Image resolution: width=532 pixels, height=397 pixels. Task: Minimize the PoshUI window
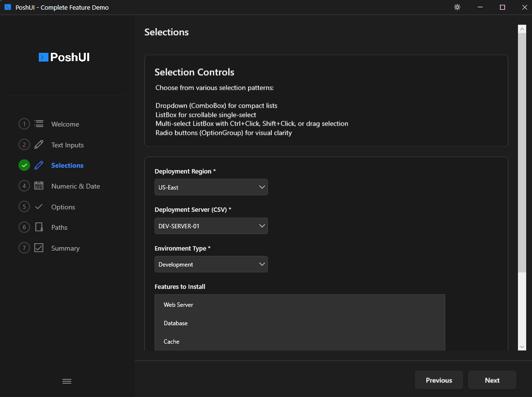tap(480, 7)
